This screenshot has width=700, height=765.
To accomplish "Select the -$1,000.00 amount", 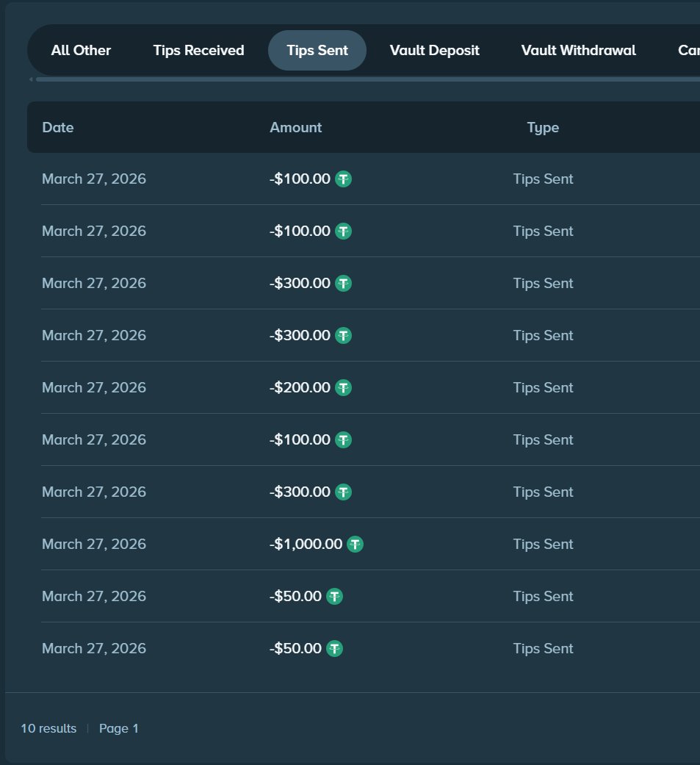I will click(306, 544).
